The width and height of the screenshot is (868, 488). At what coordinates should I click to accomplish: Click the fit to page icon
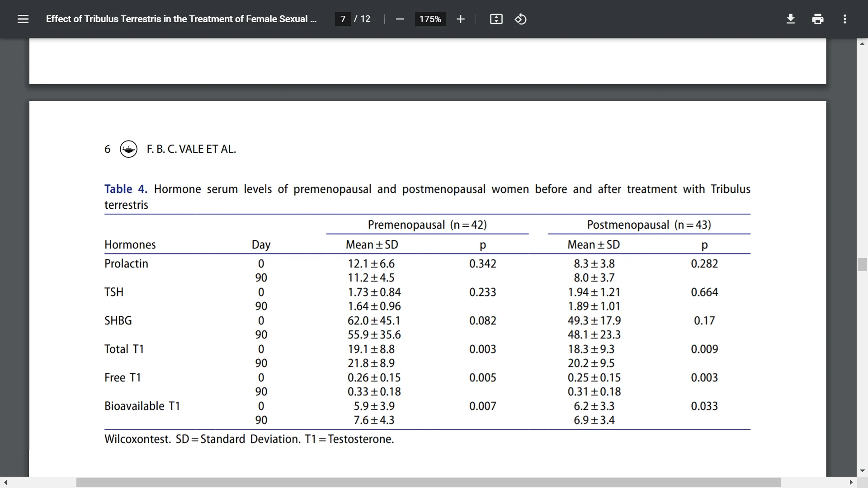pyautogui.click(x=496, y=19)
